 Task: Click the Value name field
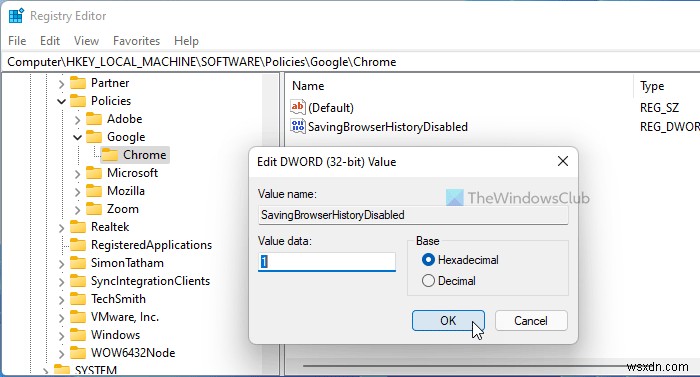point(413,215)
